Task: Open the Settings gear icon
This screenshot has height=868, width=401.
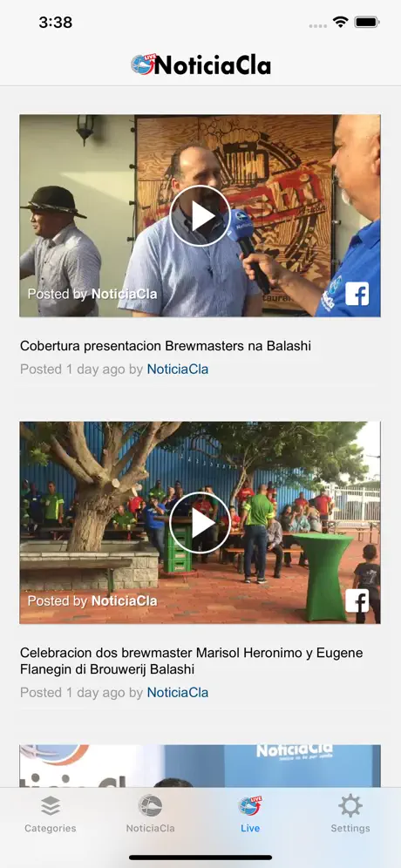Action: pyautogui.click(x=350, y=806)
